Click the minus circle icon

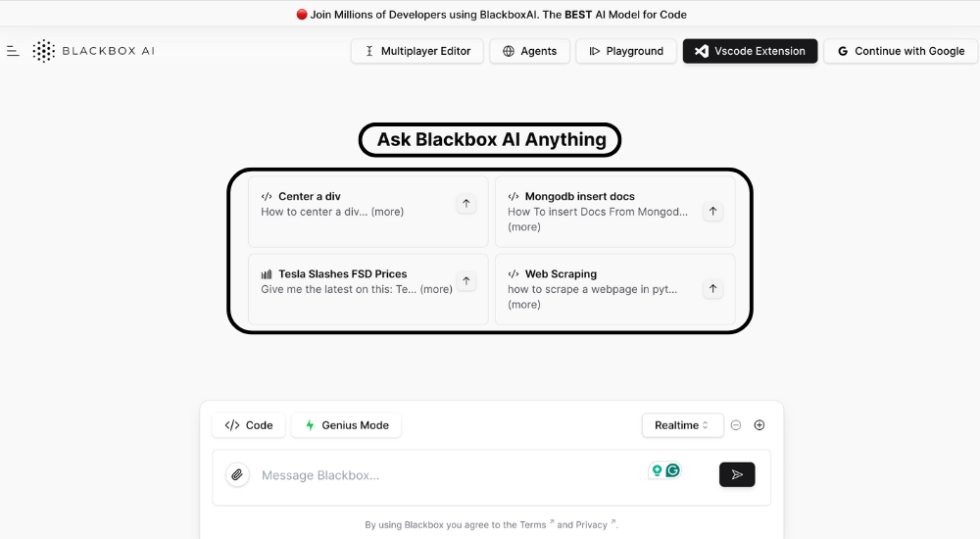[x=736, y=425]
